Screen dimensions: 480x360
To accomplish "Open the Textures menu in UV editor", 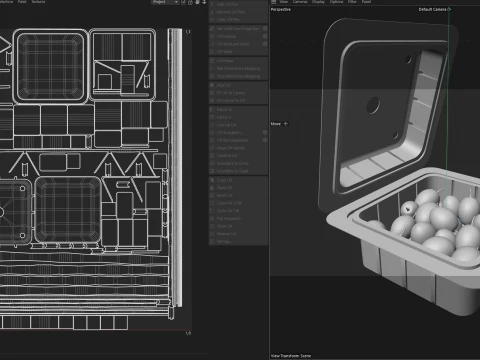I will click(38, 2).
